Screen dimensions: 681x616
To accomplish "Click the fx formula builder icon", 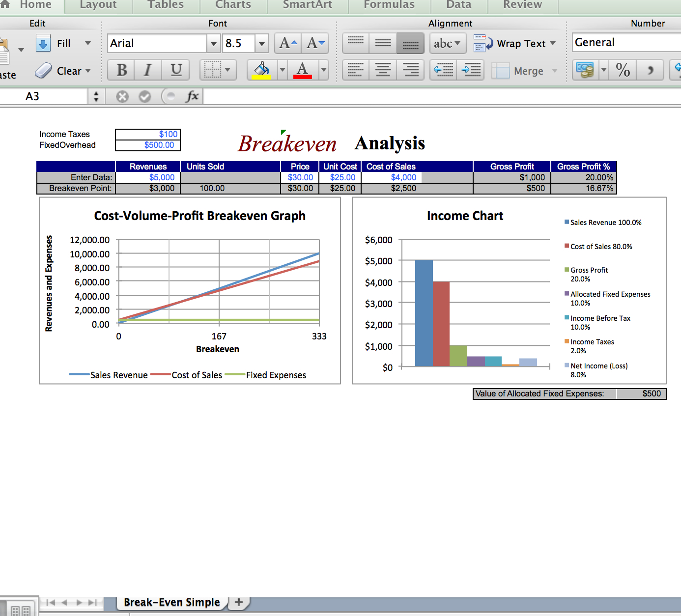I will coord(193,96).
